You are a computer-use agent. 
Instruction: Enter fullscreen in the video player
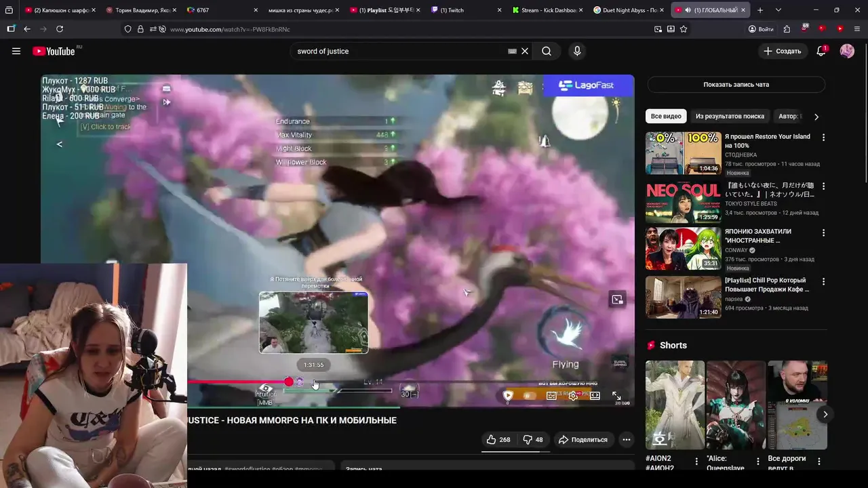616,396
